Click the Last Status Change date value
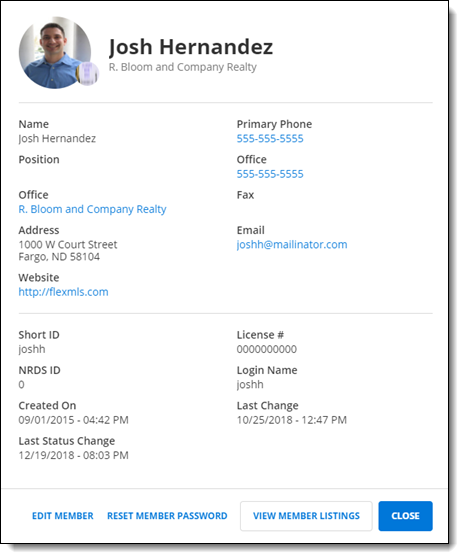464x559 pixels. pyautogui.click(x=73, y=455)
